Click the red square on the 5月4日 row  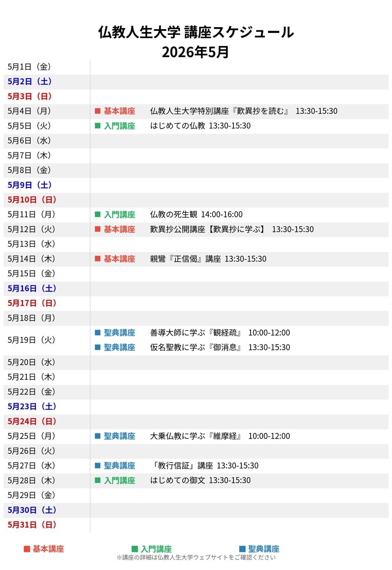click(98, 111)
